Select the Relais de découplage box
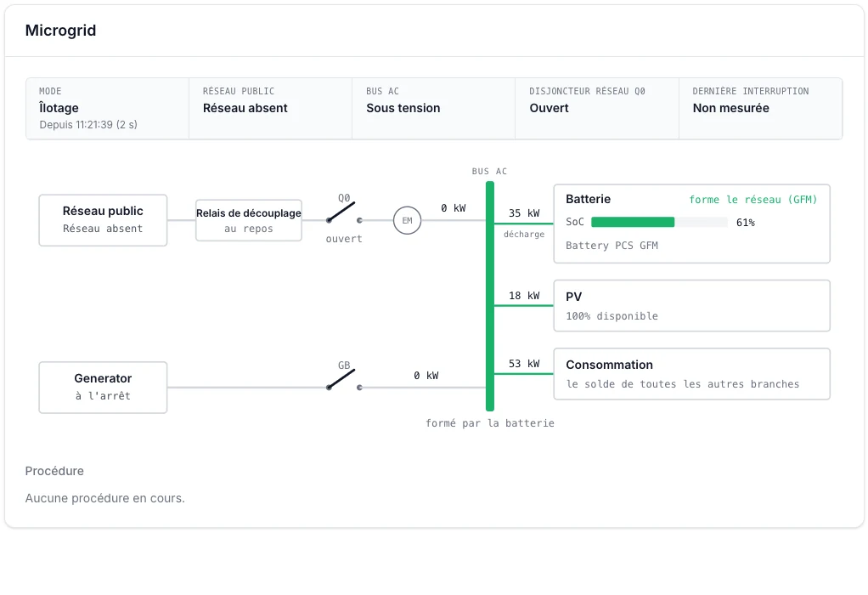This screenshot has width=868, height=595. pyautogui.click(x=249, y=220)
